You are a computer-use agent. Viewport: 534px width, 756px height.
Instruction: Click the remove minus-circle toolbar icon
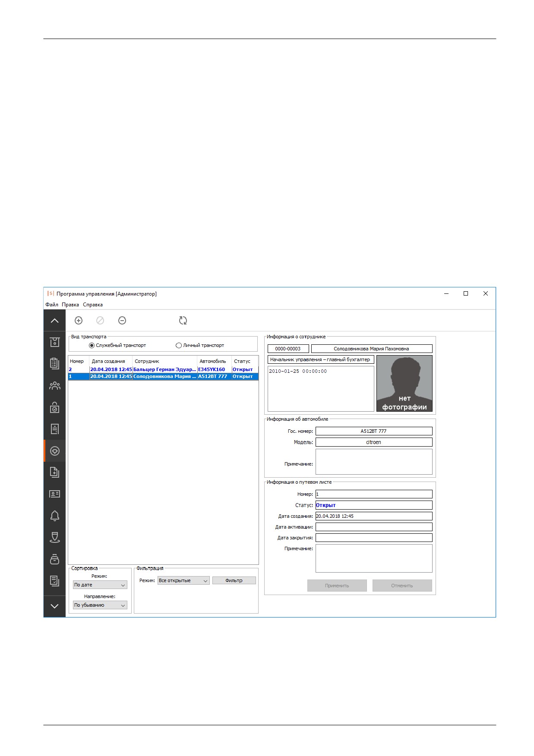pos(122,321)
